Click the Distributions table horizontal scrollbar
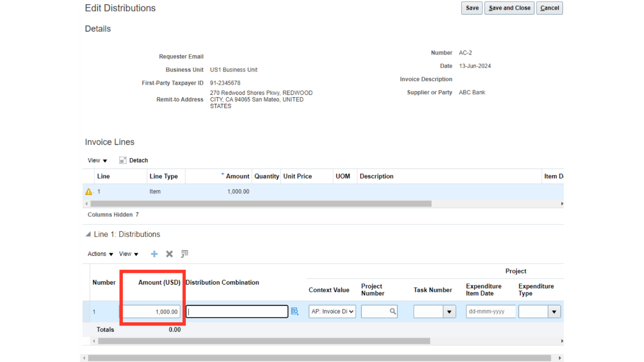644x362 pixels. pos(264,341)
